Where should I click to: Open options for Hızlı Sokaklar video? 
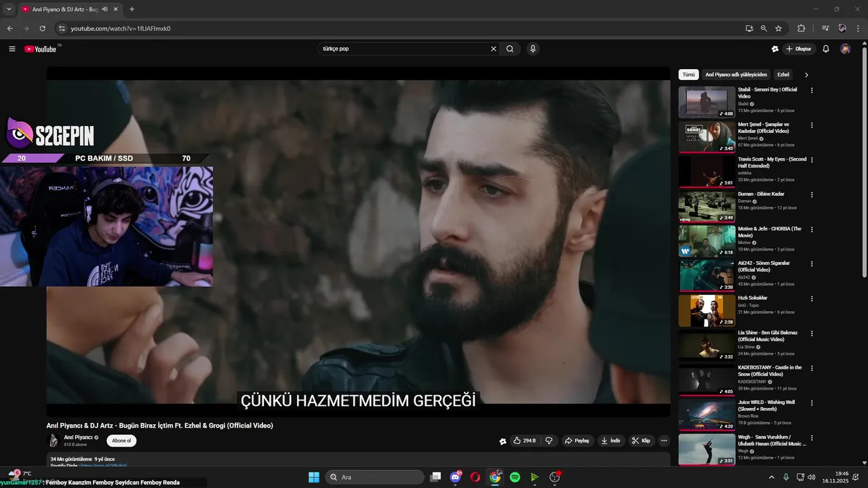[812, 299]
